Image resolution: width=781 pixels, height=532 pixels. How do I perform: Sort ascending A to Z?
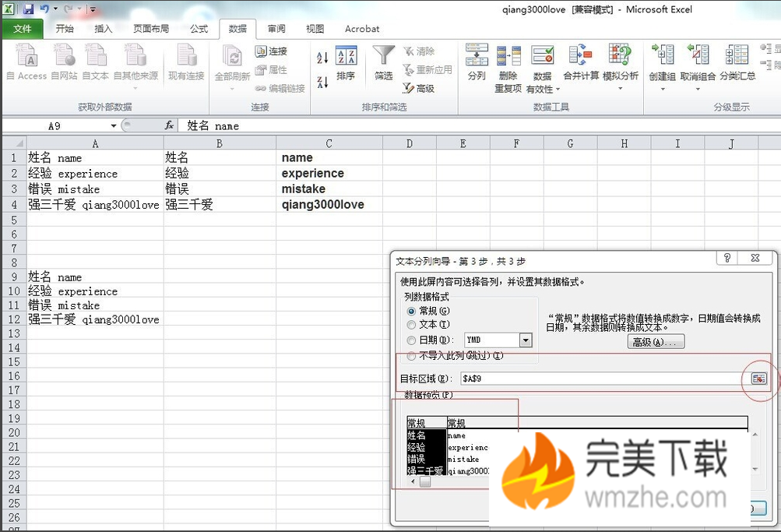click(x=323, y=58)
